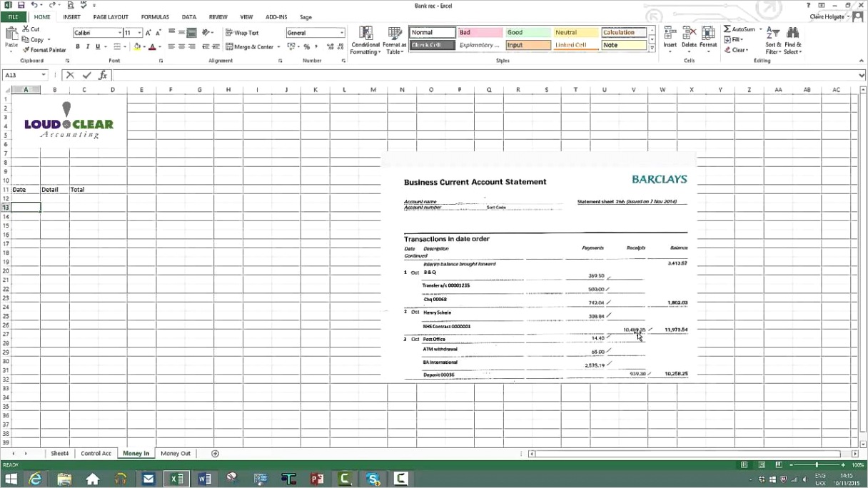Screen dimensions: 868x488
Task: Click the Sort & Filter icon
Action: tap(773, 34)
